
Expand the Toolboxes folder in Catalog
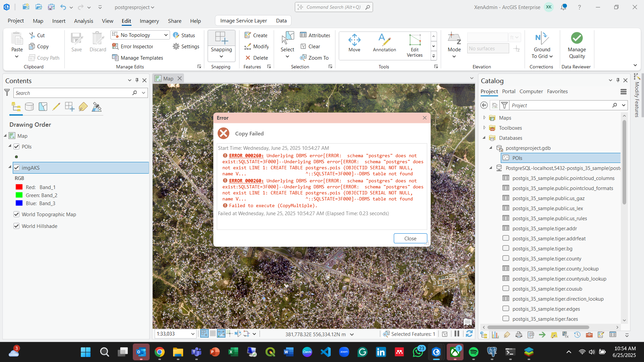[x=484, y=128]
